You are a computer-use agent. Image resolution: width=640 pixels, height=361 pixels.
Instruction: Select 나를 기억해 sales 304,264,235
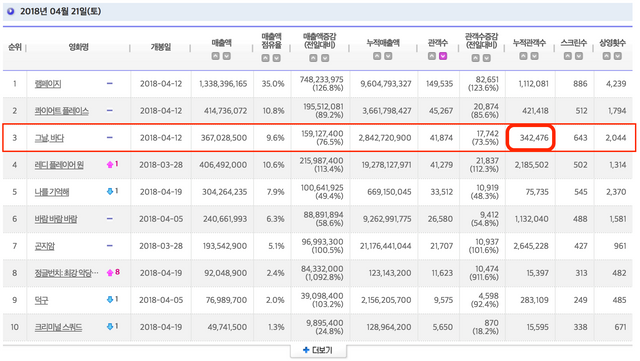(x=224, y=192)
